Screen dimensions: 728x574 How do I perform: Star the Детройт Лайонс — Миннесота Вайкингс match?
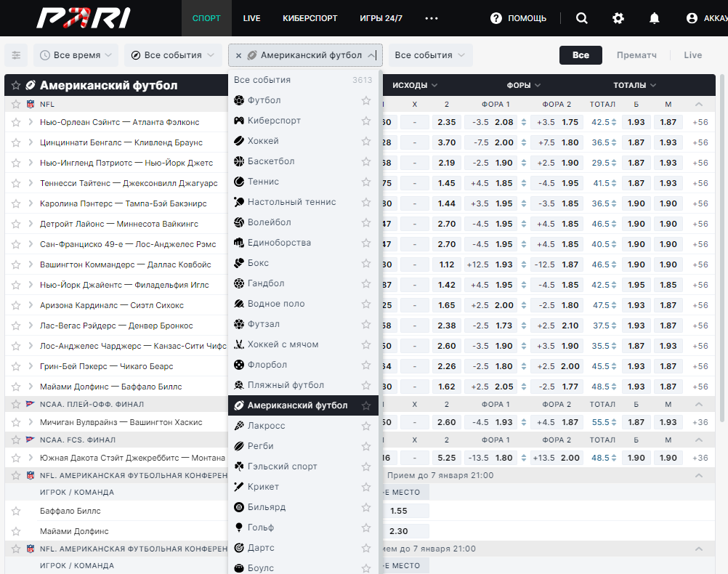16,224
